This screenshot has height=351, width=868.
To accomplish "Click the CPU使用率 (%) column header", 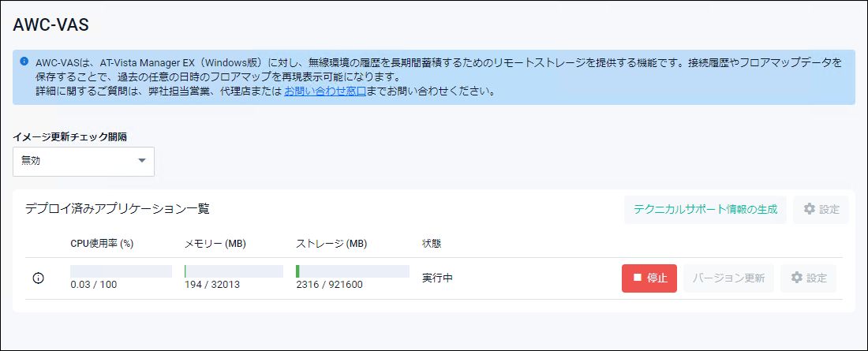I will 102,244.
